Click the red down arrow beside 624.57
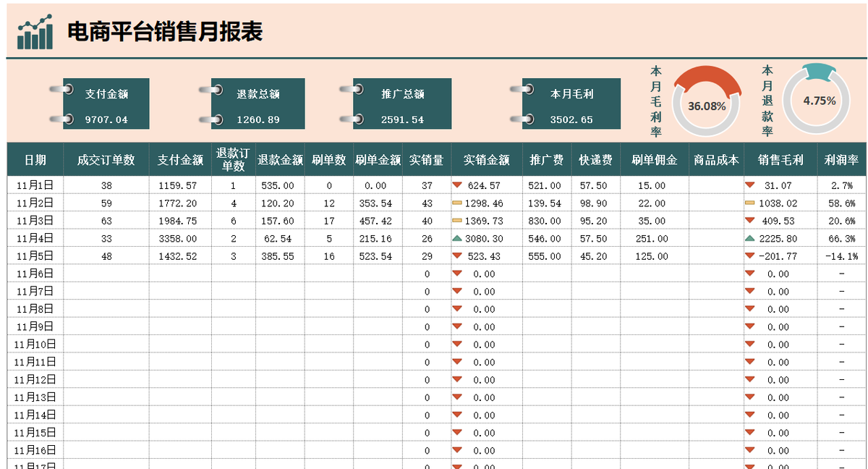 tap(456, 185)
